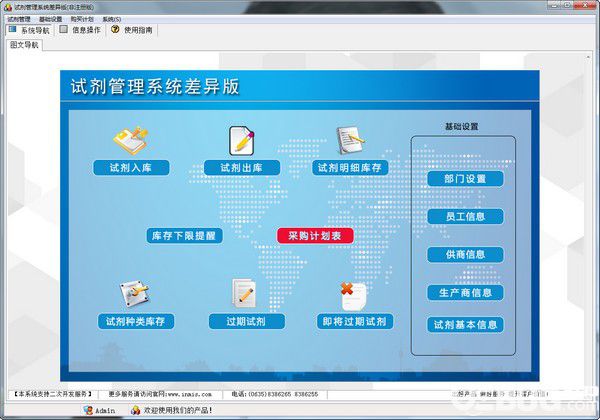Open 试剂种类库存 button
600x420 pixels.
136,321
